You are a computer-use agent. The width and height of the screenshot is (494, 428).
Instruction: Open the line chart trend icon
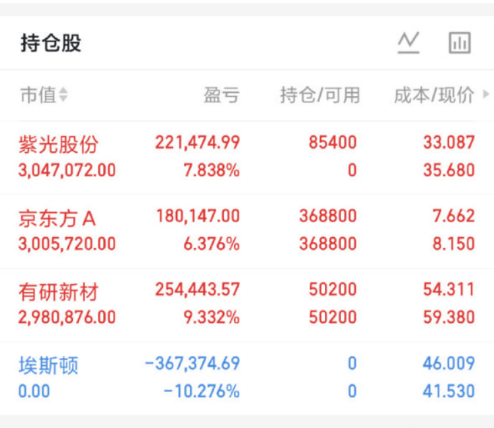[408, 43]
